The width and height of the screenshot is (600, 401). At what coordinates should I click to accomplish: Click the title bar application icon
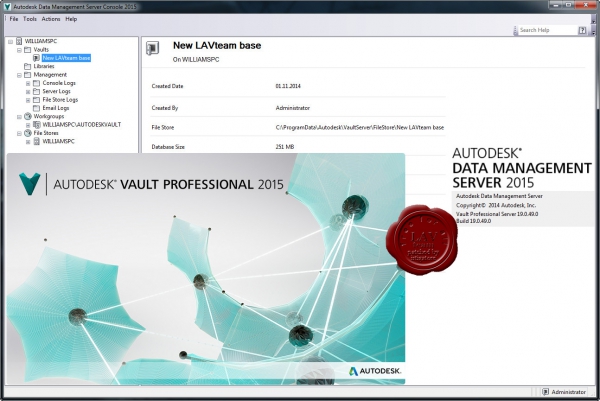point(7,7)
